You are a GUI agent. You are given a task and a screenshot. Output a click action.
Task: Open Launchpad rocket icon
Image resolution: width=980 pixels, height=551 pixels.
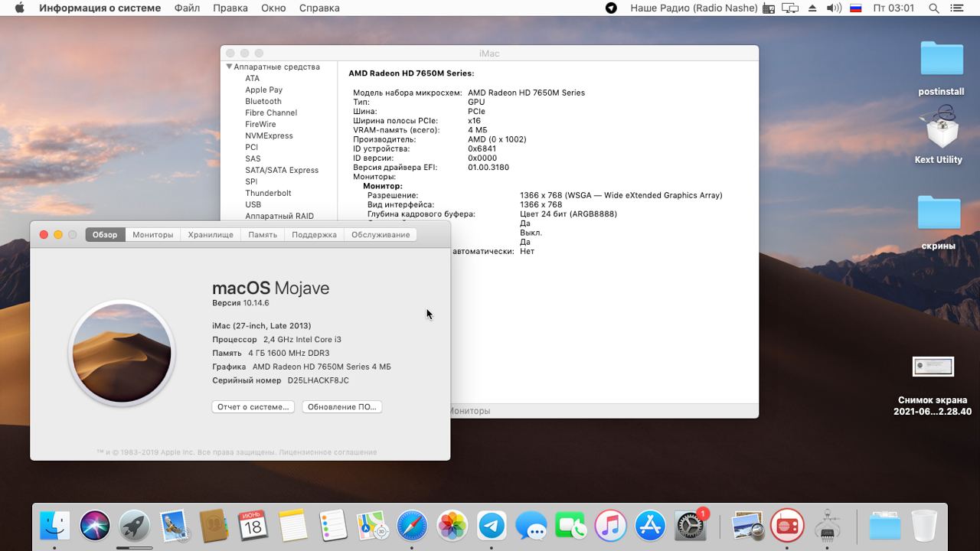point(135,526)
